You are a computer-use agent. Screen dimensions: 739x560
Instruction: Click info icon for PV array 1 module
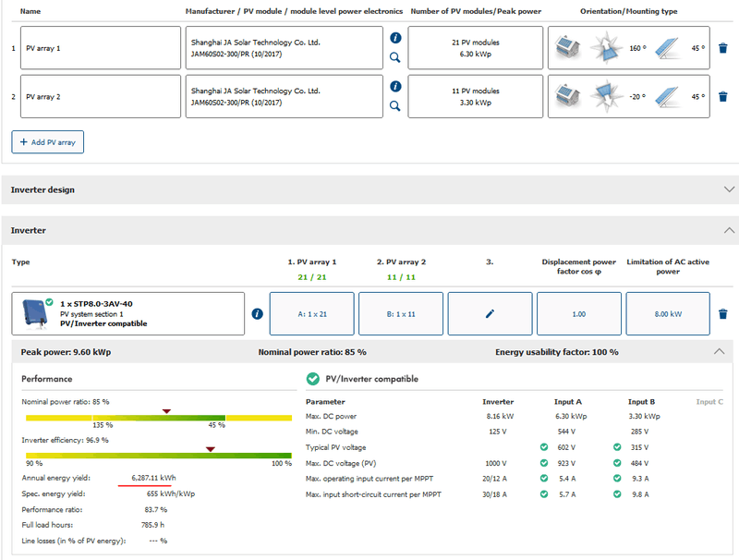pyautogui.click(x=395, y=38)
